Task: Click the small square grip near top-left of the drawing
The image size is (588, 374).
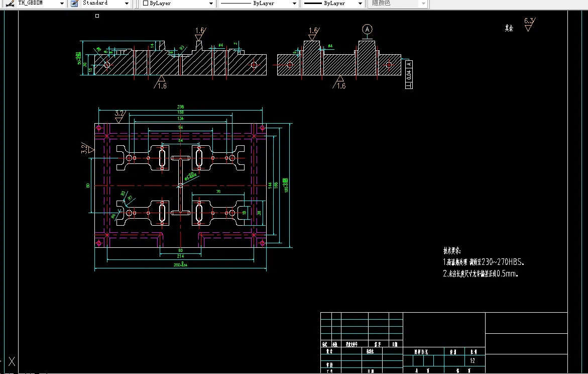Action: 97,16
